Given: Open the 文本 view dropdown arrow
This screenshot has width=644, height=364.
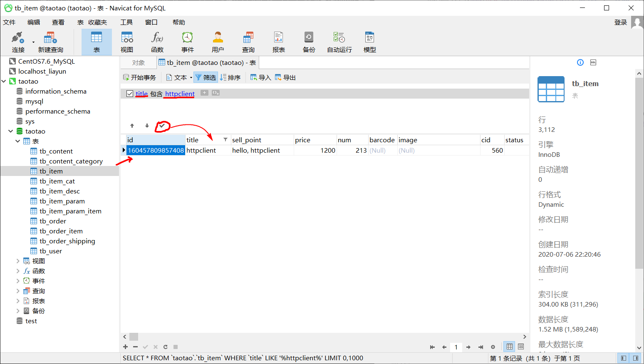Looking at the screenshot, I should click(x=191, y=77).
